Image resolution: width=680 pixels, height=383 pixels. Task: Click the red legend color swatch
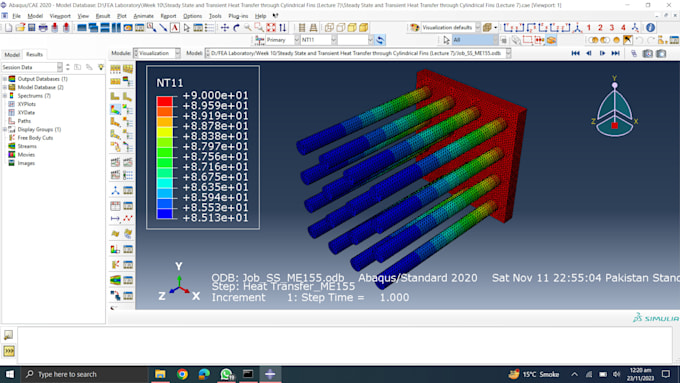coord(164,101)
